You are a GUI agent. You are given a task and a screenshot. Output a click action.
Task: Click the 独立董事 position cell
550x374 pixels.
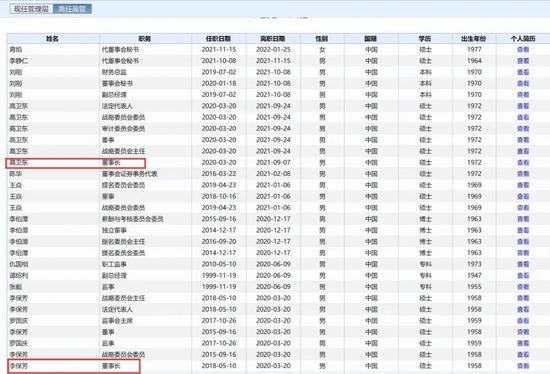point(114,230)
